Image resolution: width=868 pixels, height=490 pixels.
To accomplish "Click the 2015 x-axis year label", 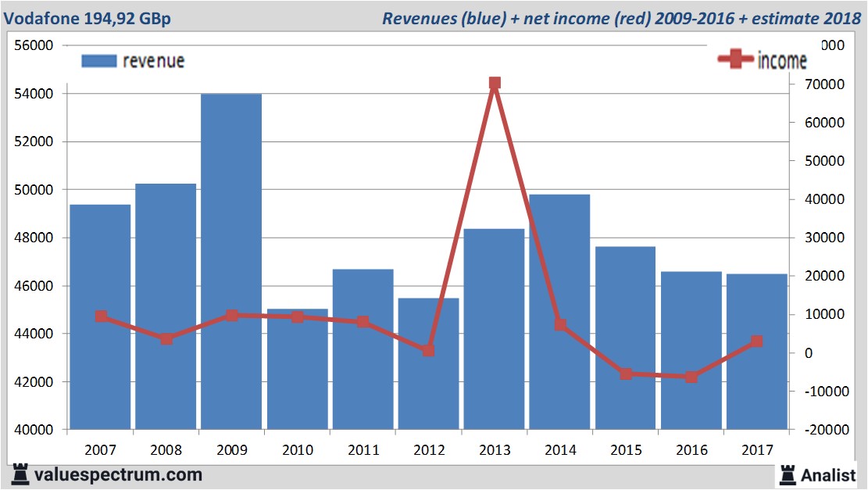I will click(626, 450).
